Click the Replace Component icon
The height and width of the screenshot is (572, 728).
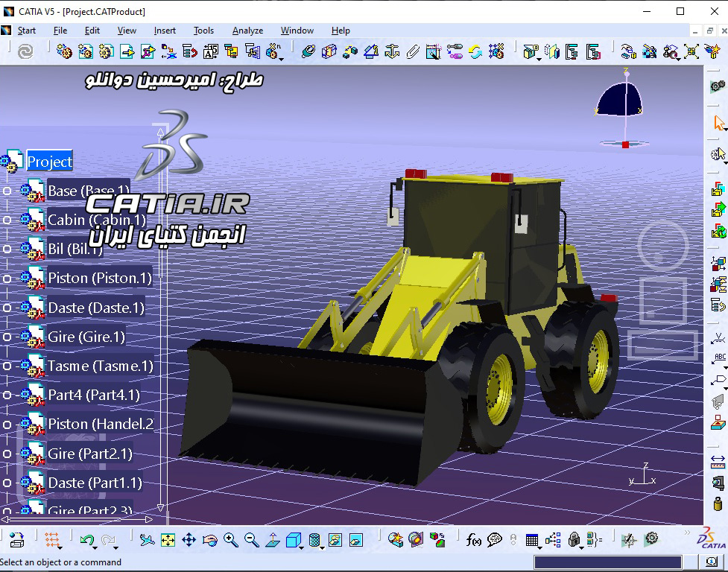[x=168, y=51]
